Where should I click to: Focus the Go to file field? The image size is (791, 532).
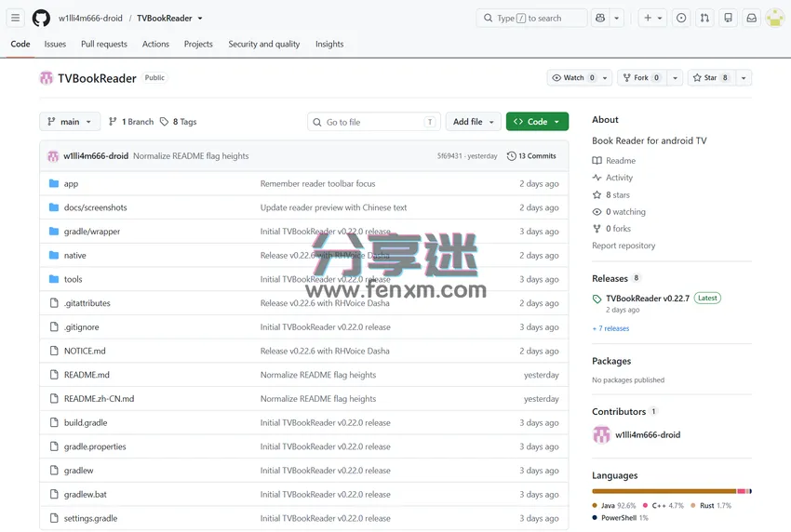point(374,122)
